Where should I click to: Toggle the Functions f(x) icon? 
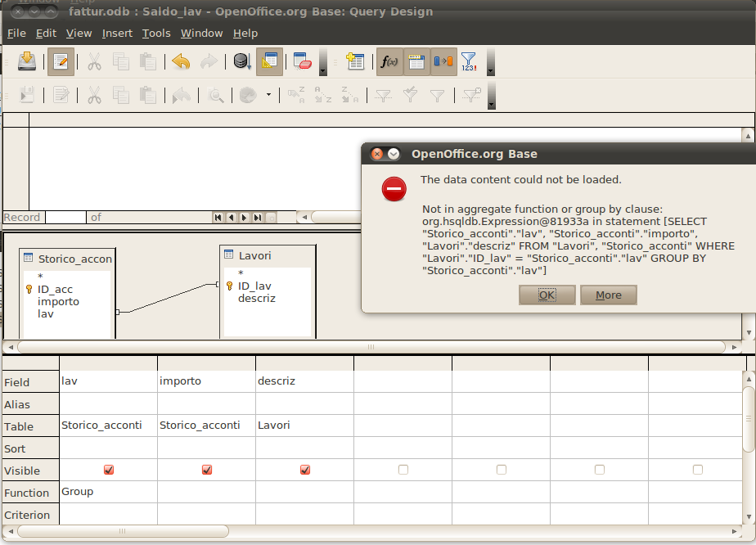[389, 61]
